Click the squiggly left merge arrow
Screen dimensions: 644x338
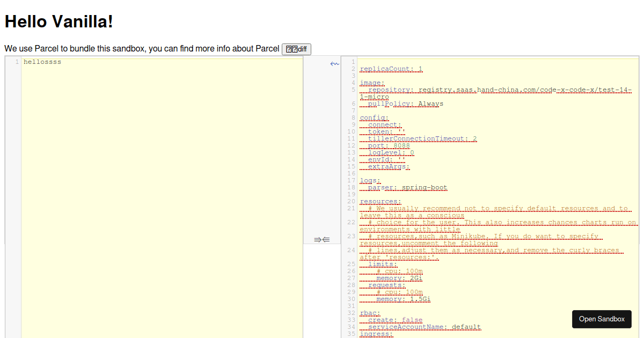pos(334,64)
